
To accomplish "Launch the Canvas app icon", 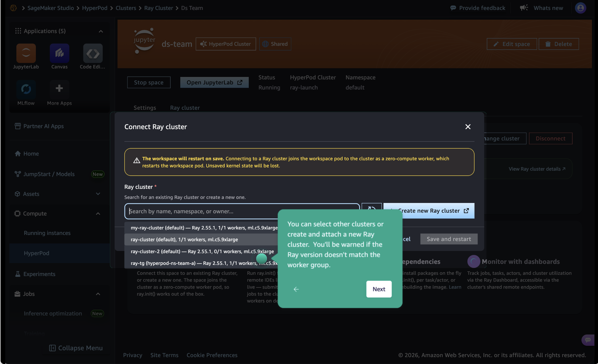I will [x=59, y=53].
